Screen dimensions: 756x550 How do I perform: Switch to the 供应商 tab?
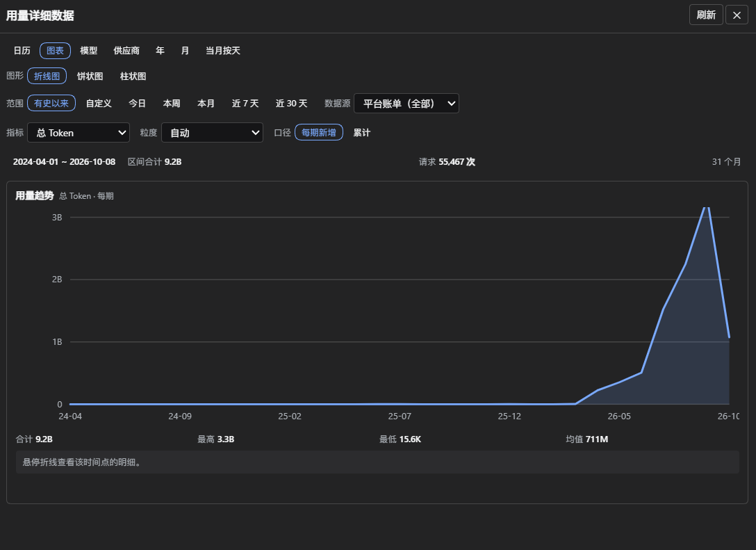pos(126,51)
